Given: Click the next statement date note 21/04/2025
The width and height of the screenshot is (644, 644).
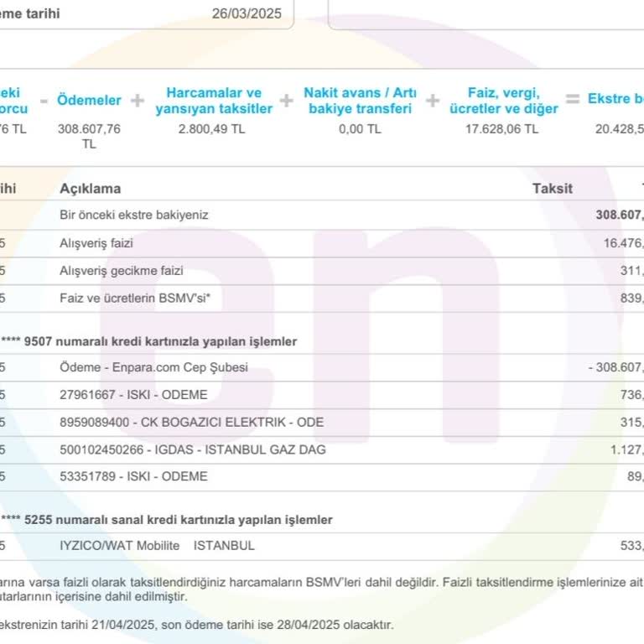Looking at the screenshot, I should point(196,625).
